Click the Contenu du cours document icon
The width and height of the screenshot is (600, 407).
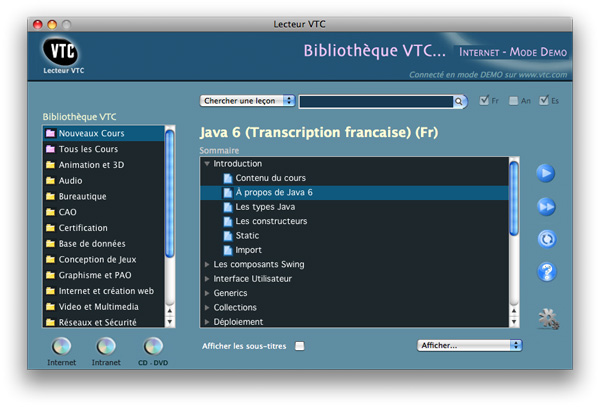pyautogui.click(x=228, y=178)
